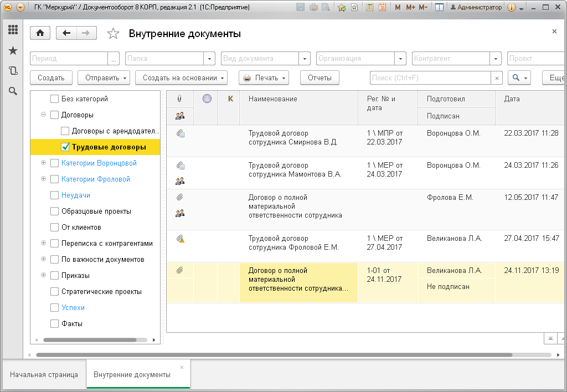This screenshot has height=392, width=567.
Task: Switch to Начальная страница tab
Action: click(x=44, y=375)
